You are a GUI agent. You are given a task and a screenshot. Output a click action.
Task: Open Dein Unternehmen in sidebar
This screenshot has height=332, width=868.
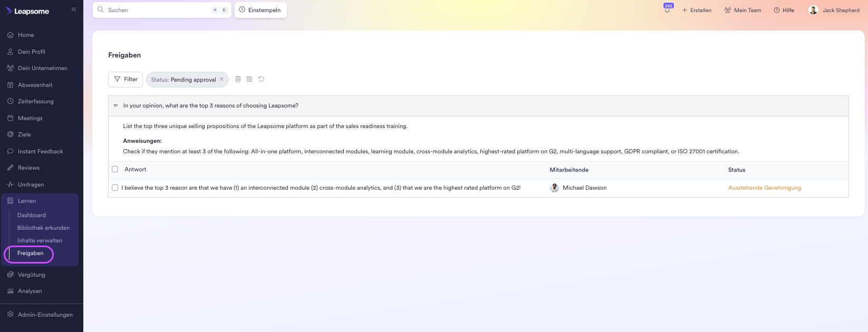tap(42, 68)
